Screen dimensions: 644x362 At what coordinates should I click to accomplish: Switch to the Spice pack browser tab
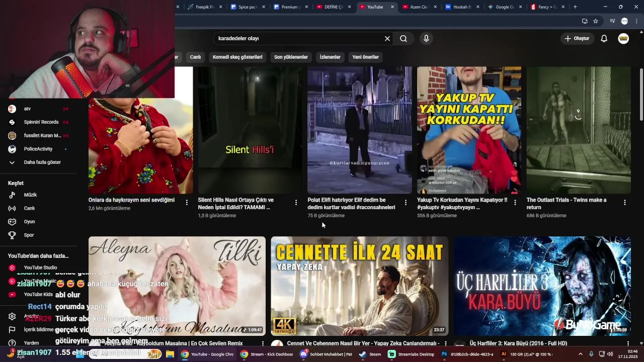248,7
